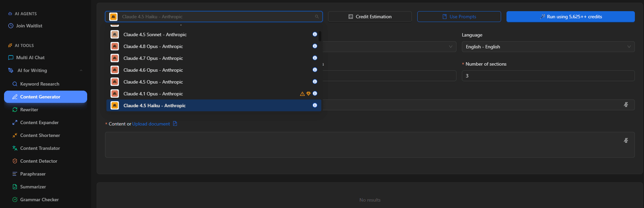This screenshot has width=644, height=208.
Task: Open Multi AI Chat
Action: click(30, 57)
